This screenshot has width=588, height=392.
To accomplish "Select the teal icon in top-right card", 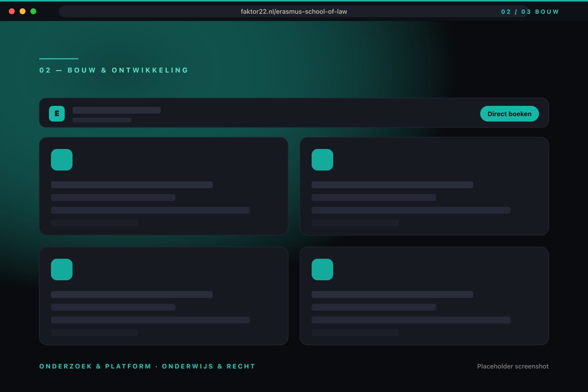I will coord(322,160).
